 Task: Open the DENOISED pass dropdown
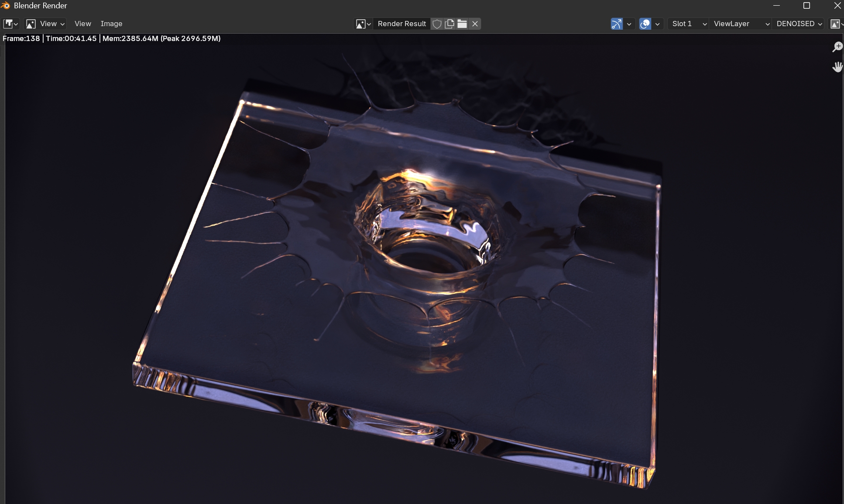click(799, 24)
